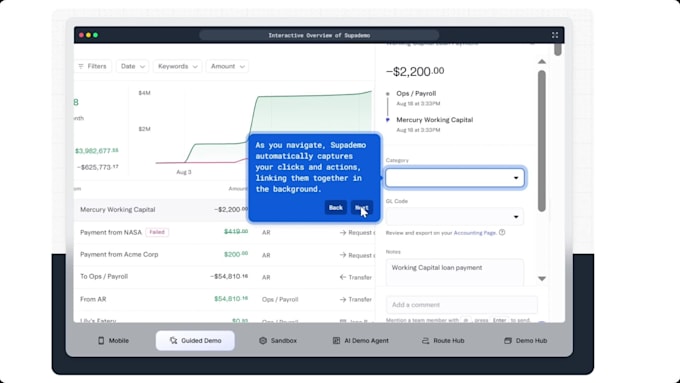Open the Filters icon button
The image size is (680, 383).
point(92,66)
